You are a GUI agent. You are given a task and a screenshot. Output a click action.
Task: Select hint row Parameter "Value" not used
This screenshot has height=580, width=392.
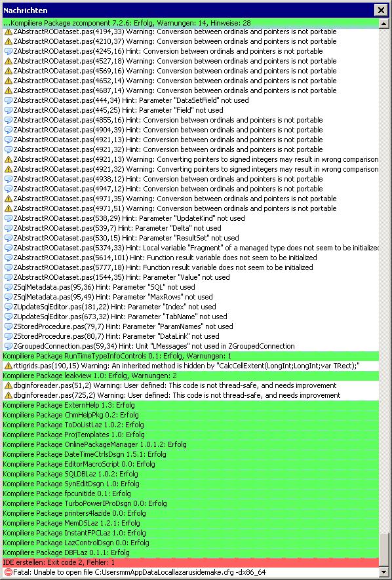click(191, 277)
